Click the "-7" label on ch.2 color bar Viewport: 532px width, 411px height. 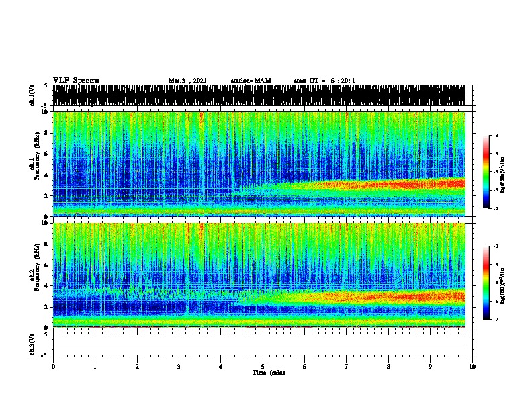coord(495,320)
